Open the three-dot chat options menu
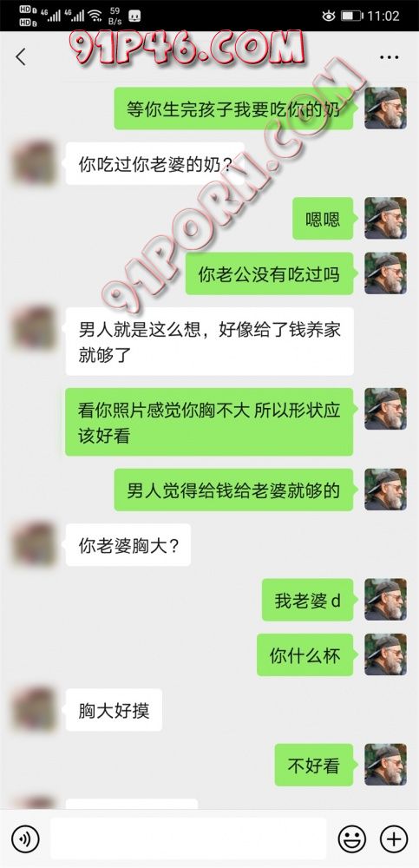 (390, 57)
